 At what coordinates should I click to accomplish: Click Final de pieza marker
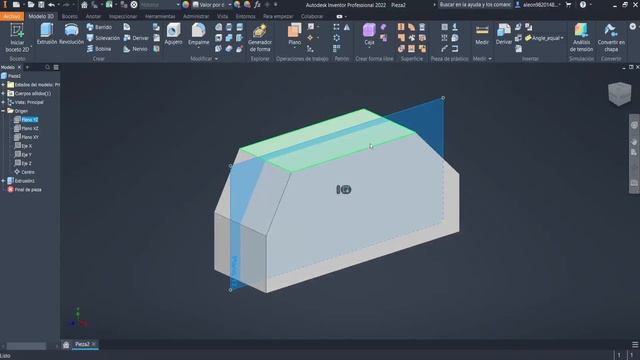[28, 190]
